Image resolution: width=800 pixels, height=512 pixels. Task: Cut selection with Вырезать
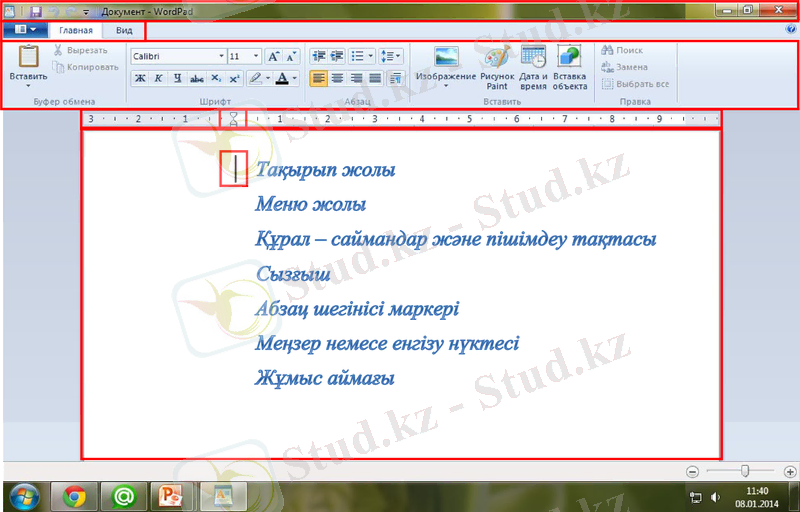(x=80, y=50)
